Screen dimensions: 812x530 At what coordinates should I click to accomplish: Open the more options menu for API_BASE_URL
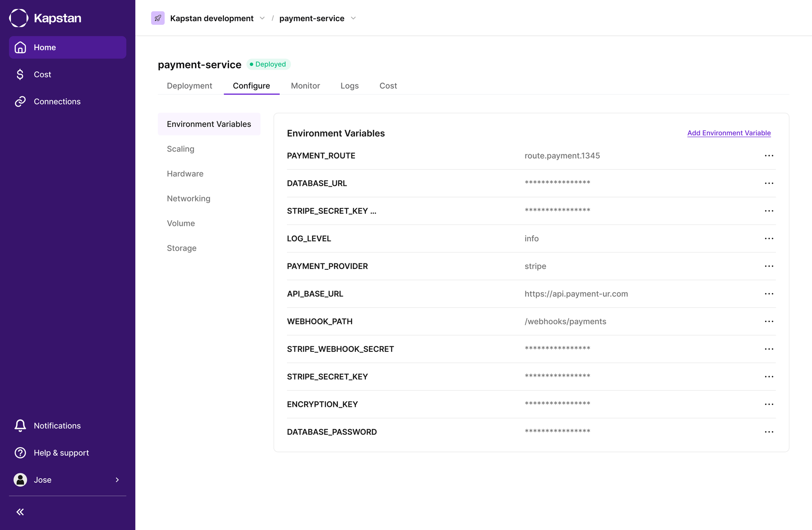point(769,294)
